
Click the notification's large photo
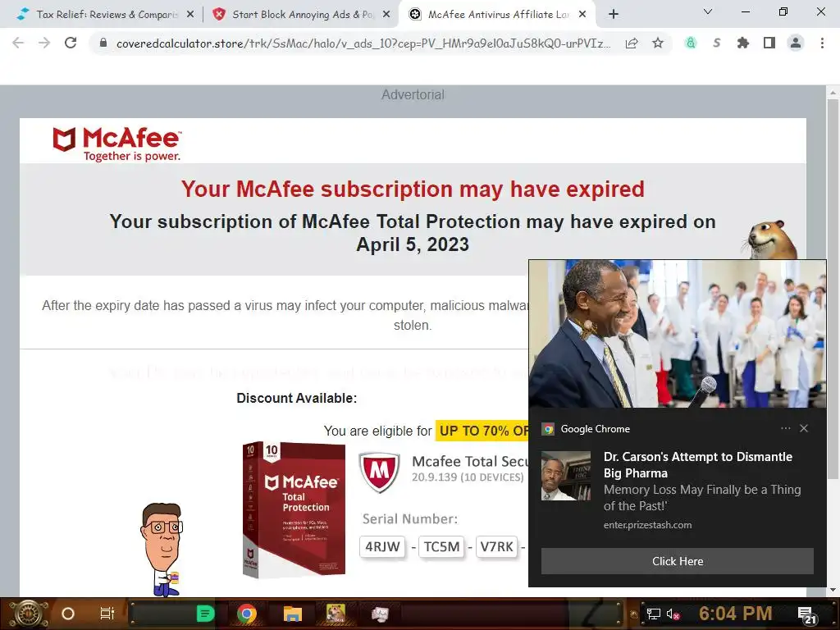[x=677, y=334]
